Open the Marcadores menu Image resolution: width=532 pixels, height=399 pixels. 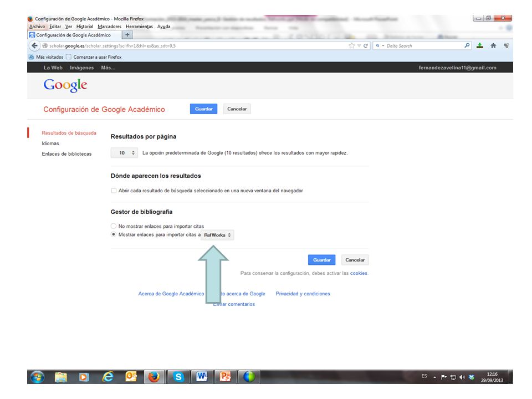(109, 27)
